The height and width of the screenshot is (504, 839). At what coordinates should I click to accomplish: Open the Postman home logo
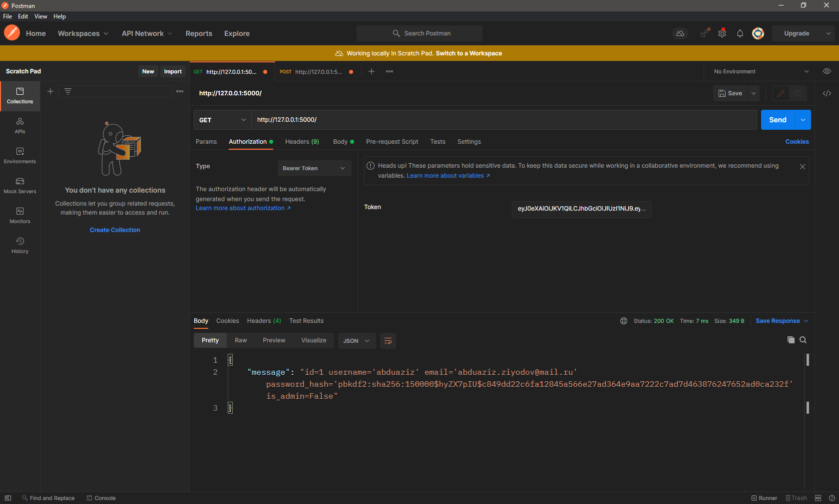pyautogui.click(x=12, y=33)
